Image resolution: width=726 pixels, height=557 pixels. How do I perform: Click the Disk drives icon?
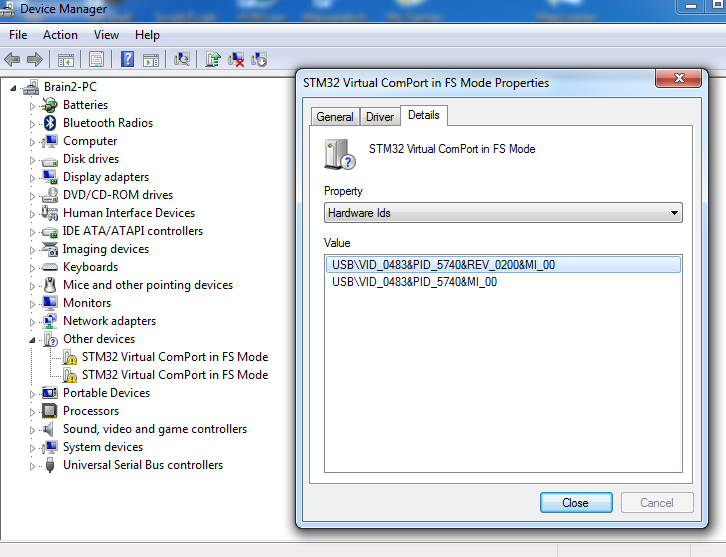(x=49, y=160)
